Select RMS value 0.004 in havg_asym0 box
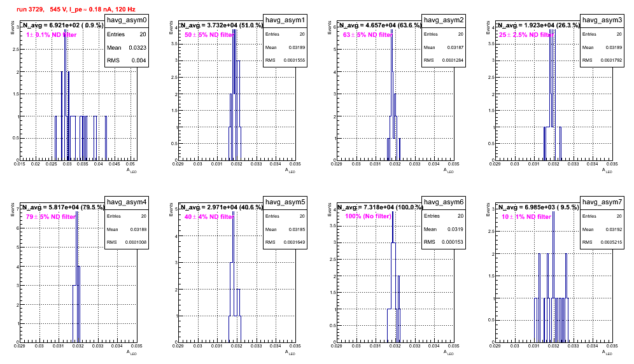Screen dimensions: 634x364 click(139, 60)
